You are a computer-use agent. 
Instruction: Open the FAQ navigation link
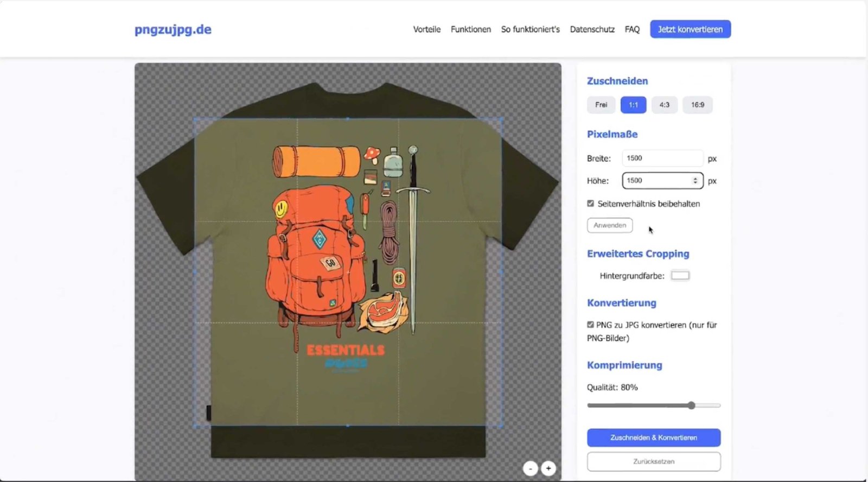pos(632,29)
